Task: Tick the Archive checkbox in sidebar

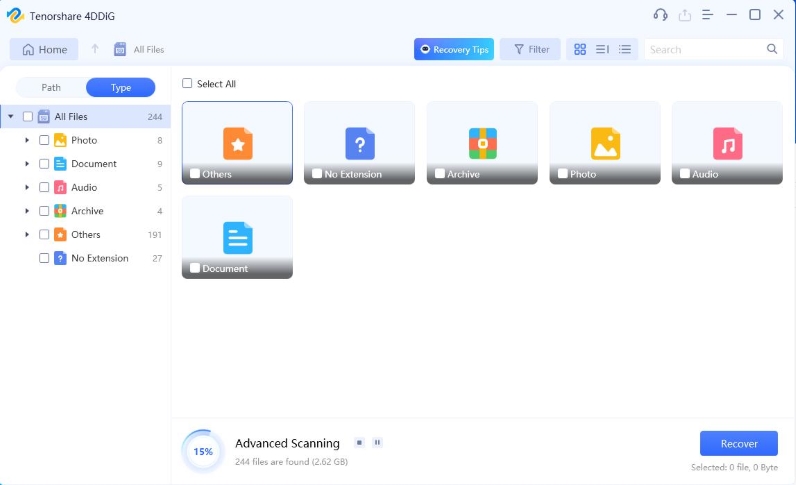Action: pos(44,211)
